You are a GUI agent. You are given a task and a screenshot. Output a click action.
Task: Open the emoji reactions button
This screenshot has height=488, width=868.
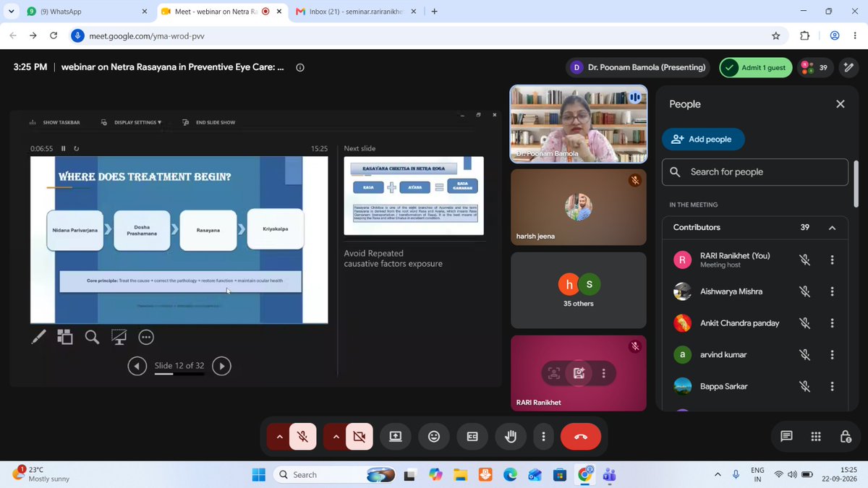coord(434,437)
